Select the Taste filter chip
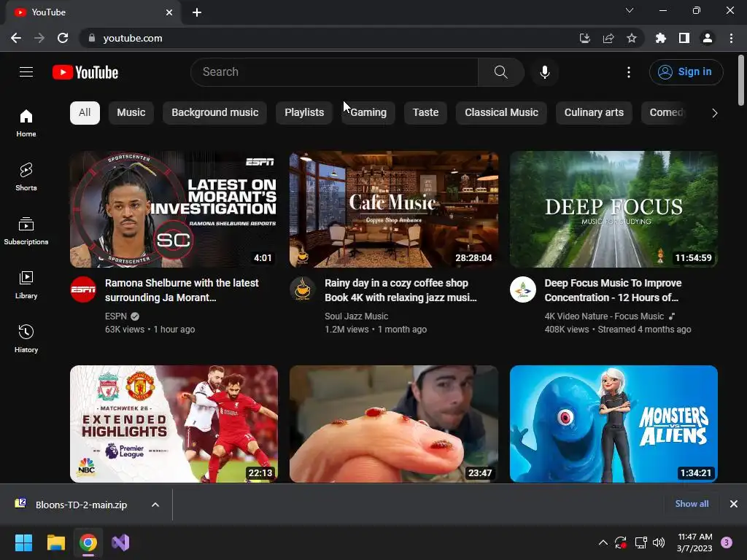This screenshot has height=560, width=747. 425,112
